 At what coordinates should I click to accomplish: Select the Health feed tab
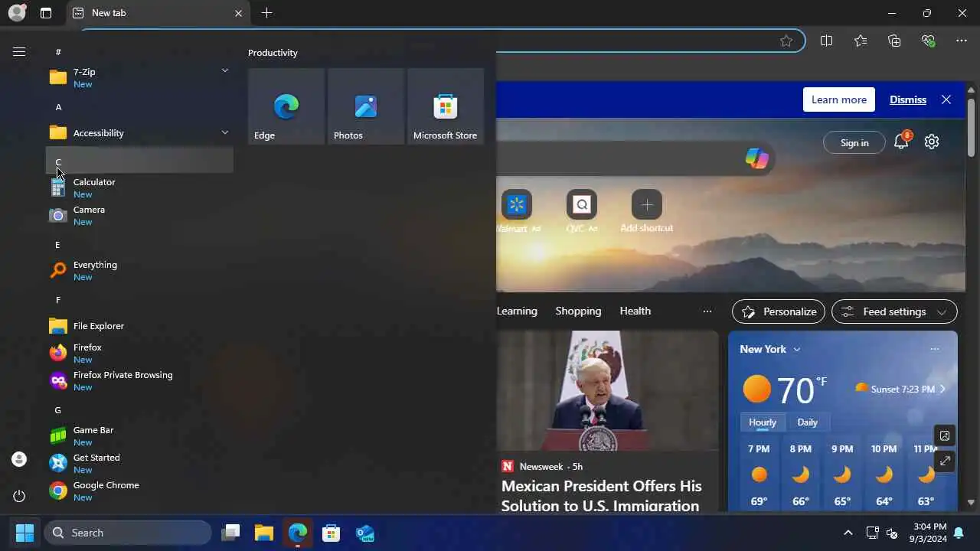click(x=635, y=311)
